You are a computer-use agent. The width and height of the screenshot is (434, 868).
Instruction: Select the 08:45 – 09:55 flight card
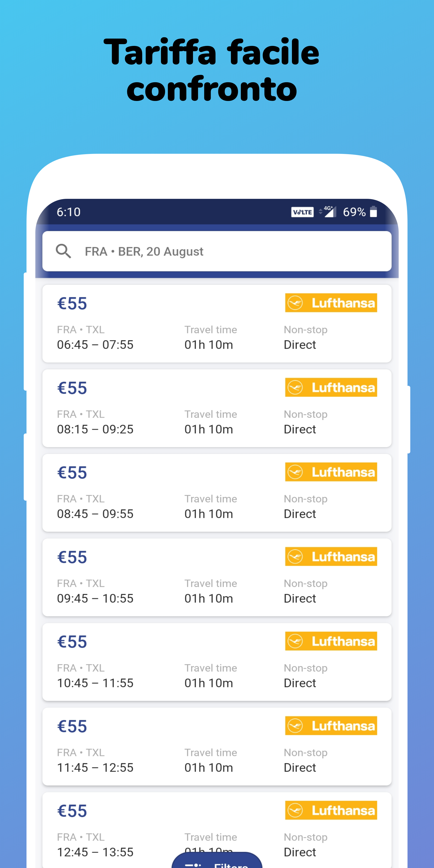tap(217, 493)
